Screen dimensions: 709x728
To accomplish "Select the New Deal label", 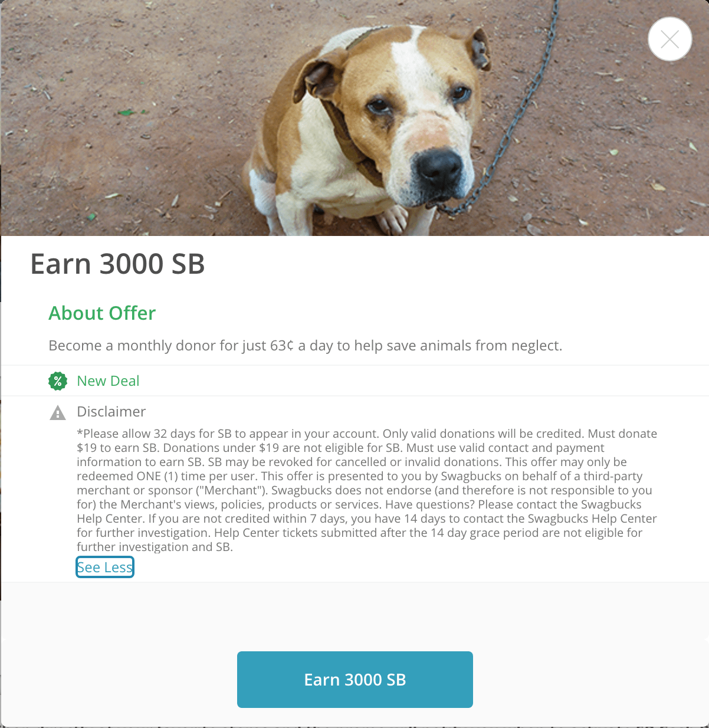I will (108, 381).
